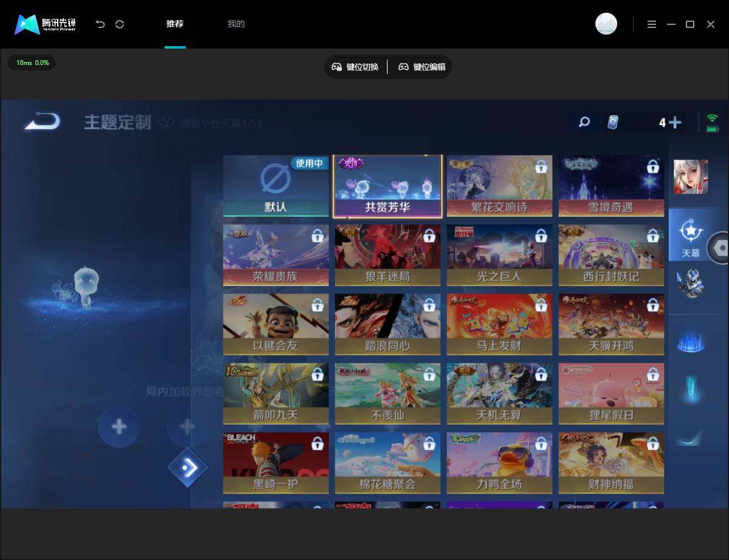Open the hamburger menu
The image size is (729, 560).
click(x=652, y=24)
